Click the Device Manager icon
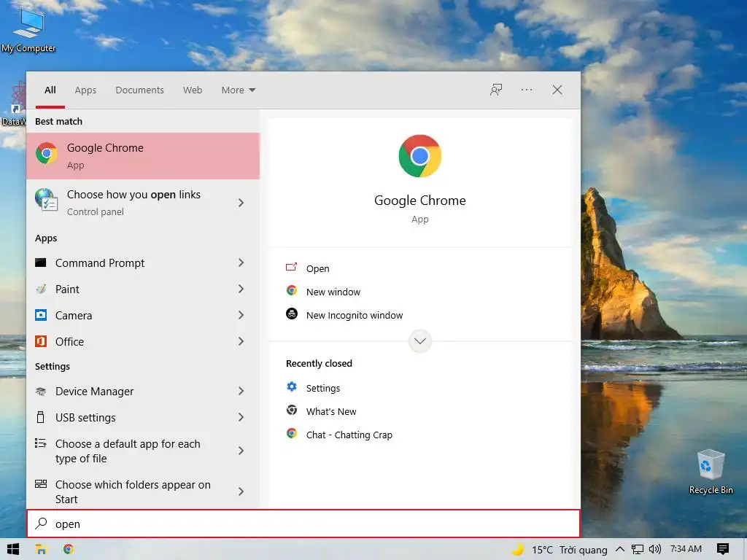 coord(41,392)
